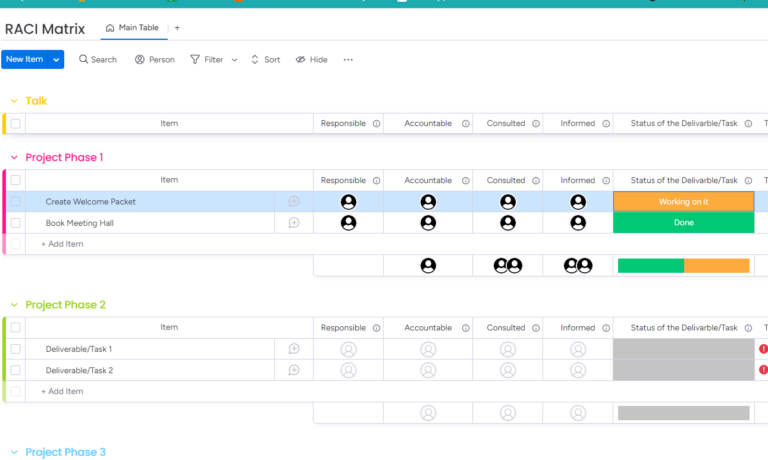768x460 pixels.
Task: Click Add Item under Project Phase 1
Action: (x=62, y=244)
